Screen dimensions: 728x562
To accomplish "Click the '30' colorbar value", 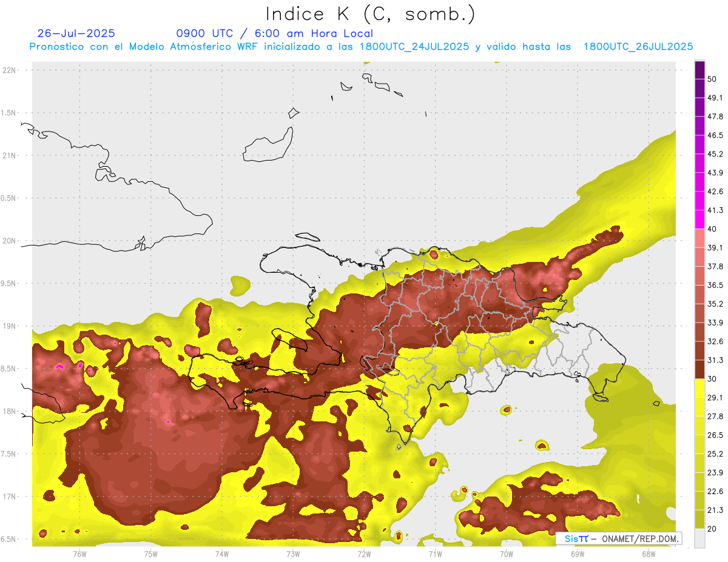I will (x=712, y=379).
